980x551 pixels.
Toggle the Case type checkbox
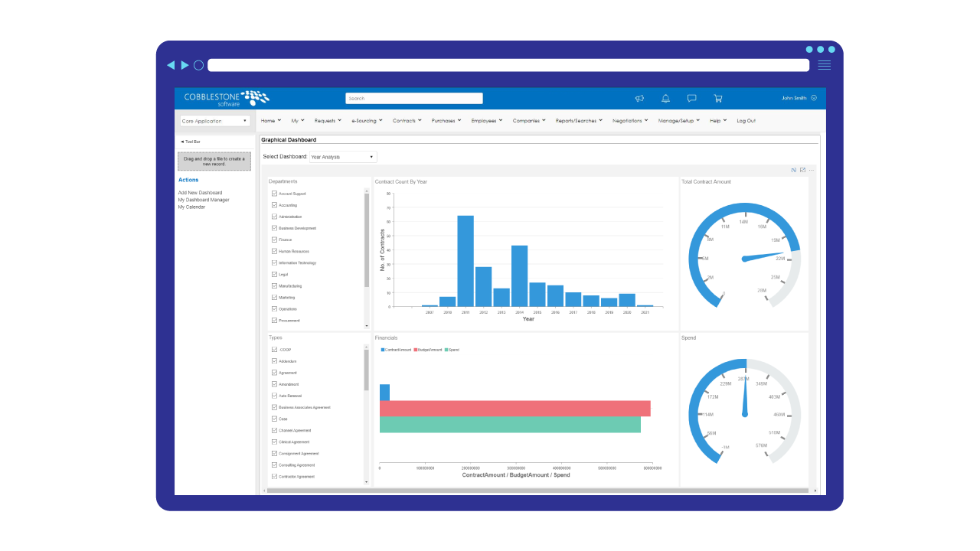(275, 419)
